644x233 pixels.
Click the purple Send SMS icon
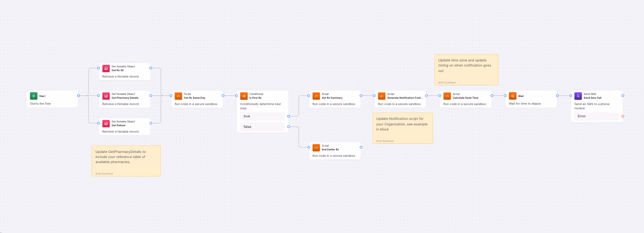point(578,96)
